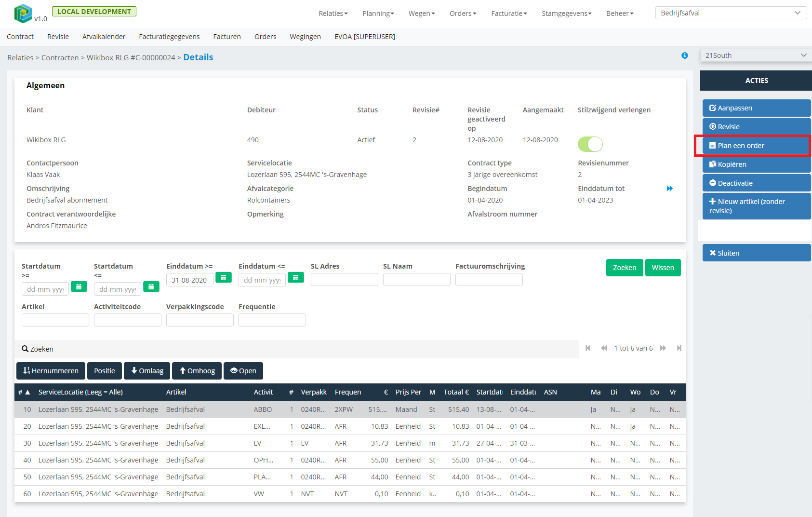Open the EVOA [SUPERUSER] tab
This screenshot has height=517, width=812.
pyautogui.click(x=365, y=37)
